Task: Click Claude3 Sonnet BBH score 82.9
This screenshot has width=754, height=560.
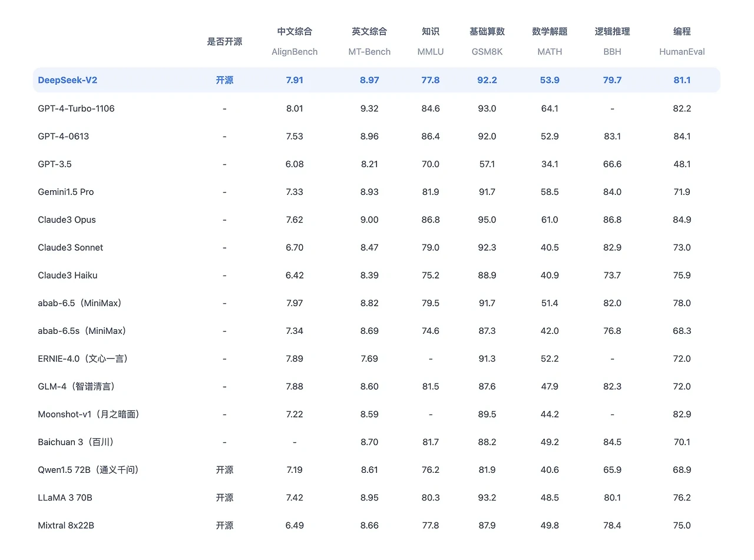Action: [x=612, y=247]
